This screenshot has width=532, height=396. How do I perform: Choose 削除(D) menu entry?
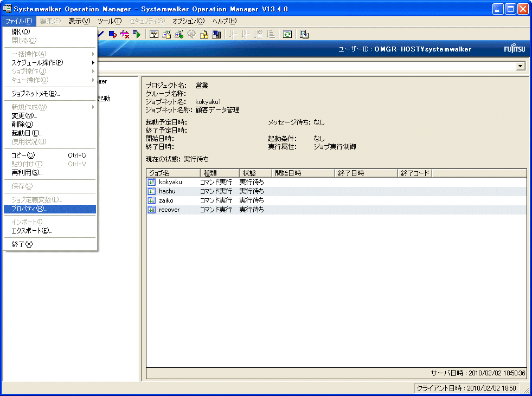(50, 125)
